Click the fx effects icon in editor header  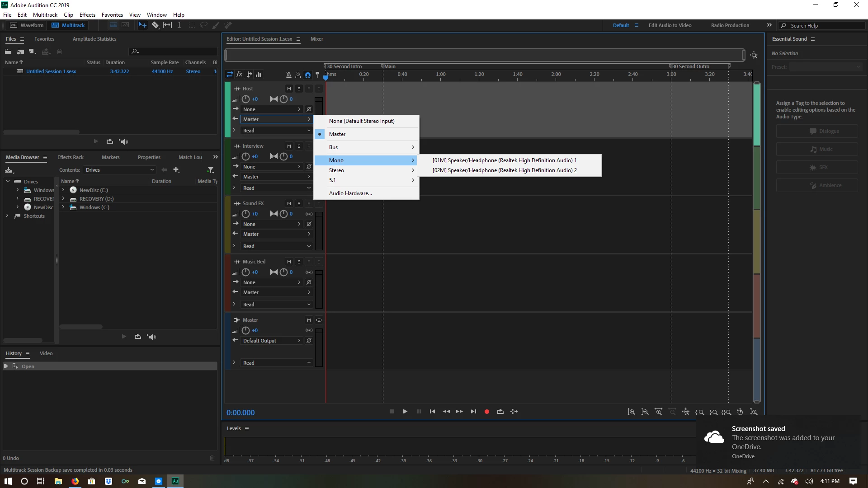point(240,75)
